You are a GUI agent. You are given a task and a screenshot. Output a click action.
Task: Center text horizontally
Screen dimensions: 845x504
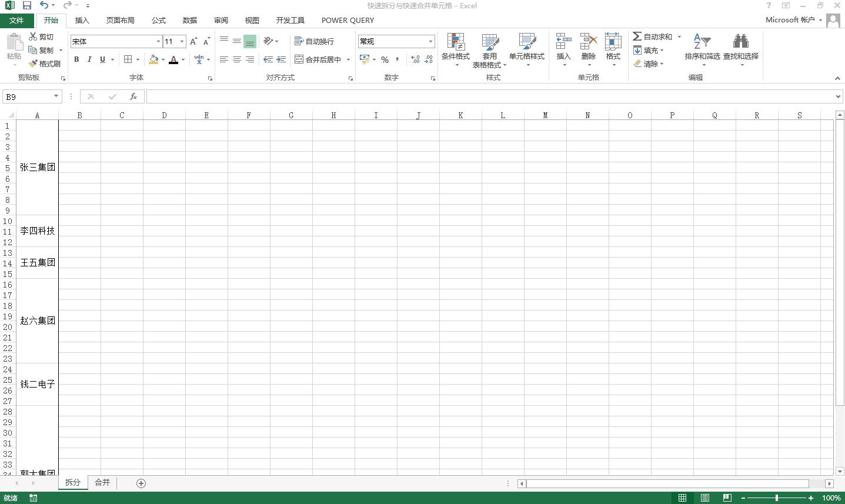click(x=237, y=59)
